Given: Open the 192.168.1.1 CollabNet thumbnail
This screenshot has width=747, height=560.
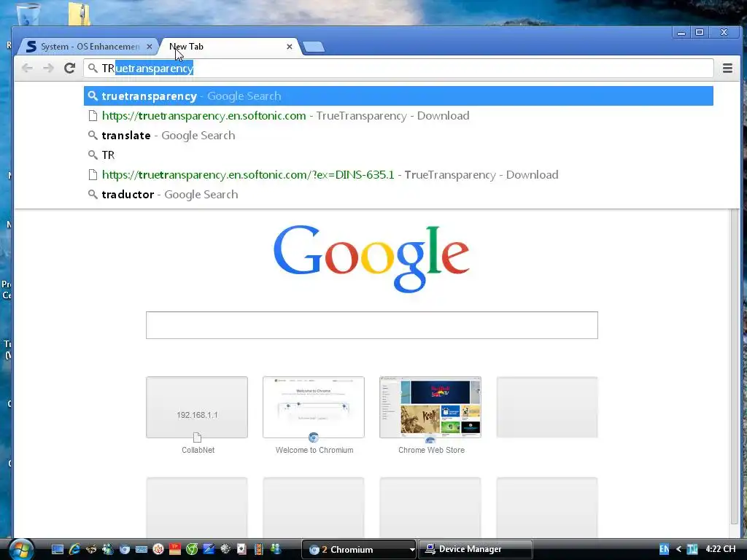Looking at the screenshot, I should (197, 407).
